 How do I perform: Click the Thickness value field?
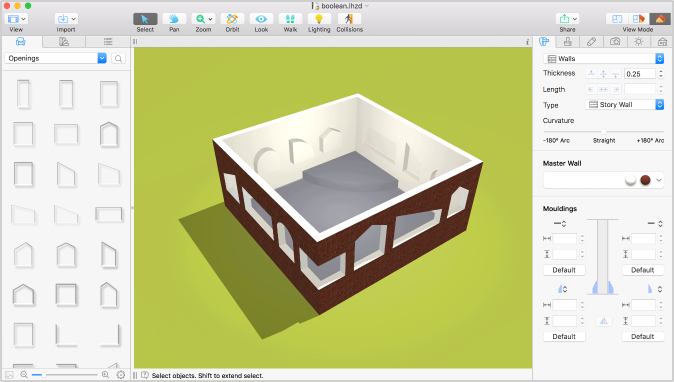pos(640,74)
